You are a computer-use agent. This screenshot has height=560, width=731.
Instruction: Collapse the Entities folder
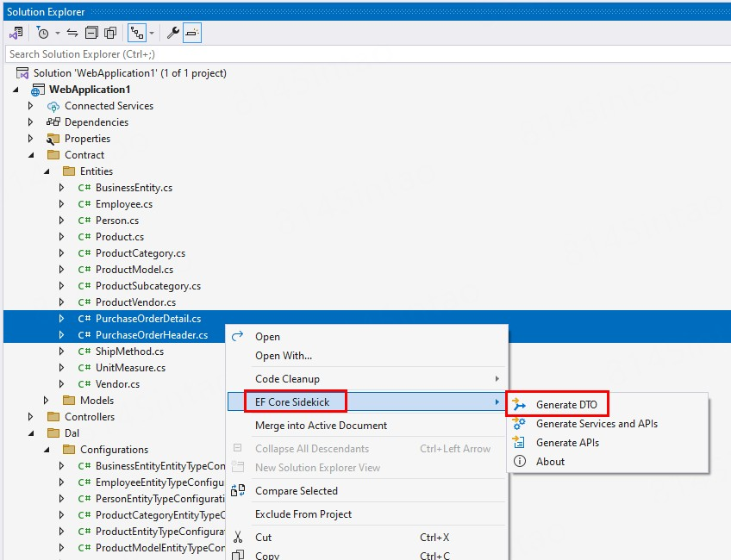coord(46,171)
